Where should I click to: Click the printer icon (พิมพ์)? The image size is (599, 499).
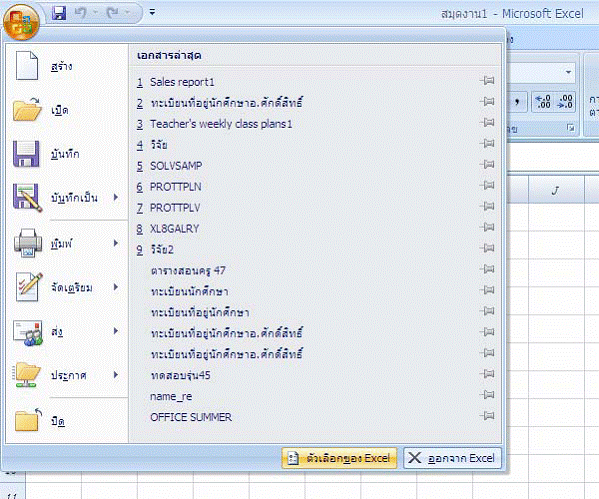(x=28, y=243)
